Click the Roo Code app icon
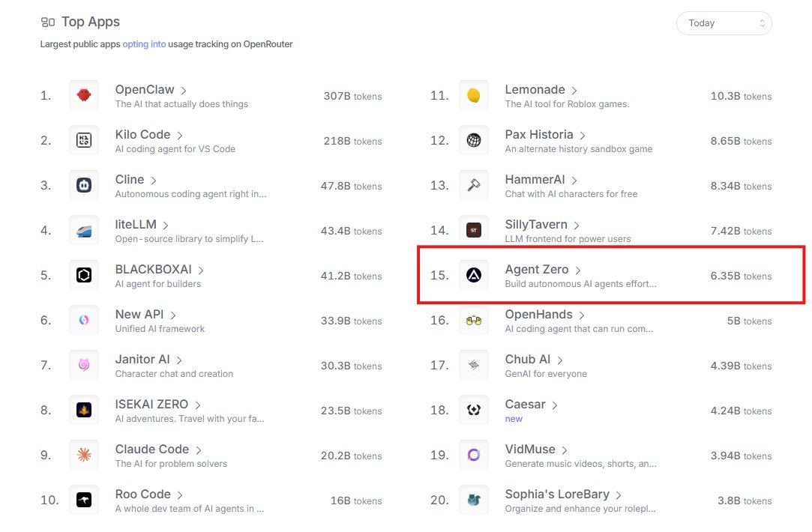This screenshot has height=532, width=812. [84, 500]
